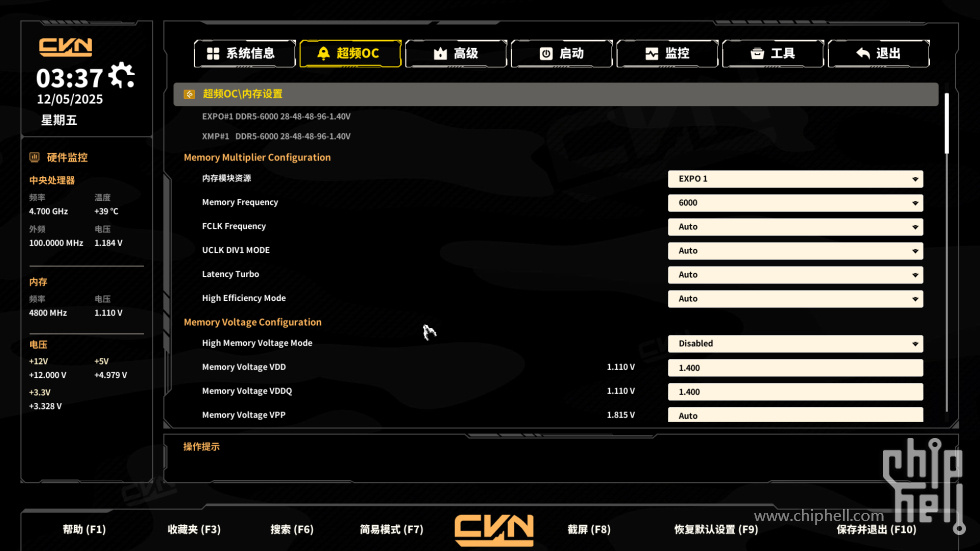This screenshot has width=980, height=551.
Task: Click 保存并退出 (F10) button
Action: tap(876, 530)
